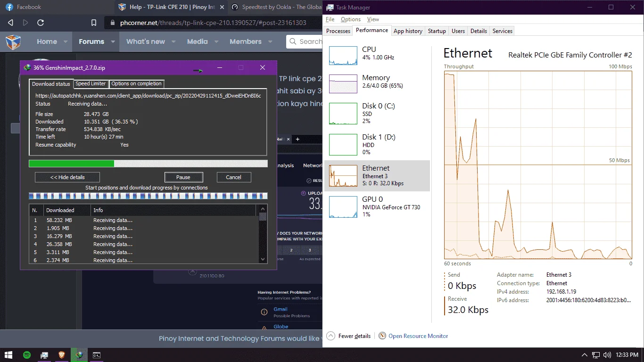The height and width of the screenshot is (362, 644).
Task: Click the phcorner site logo
Action: click(13, 42)
